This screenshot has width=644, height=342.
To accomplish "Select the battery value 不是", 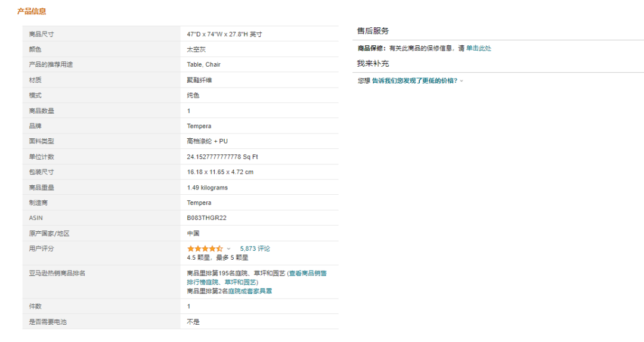I will click(x=193, y=322).
